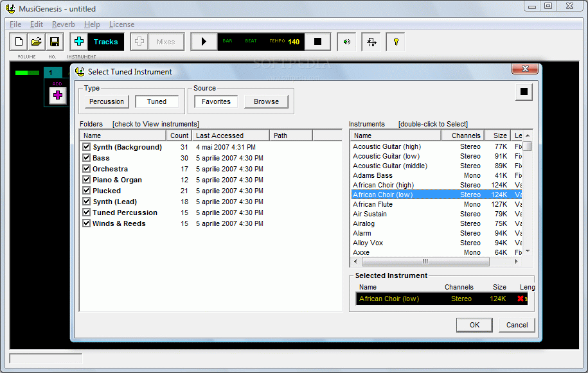Click the New file icon in toolbar
The width and height of the screenshot is (588, 373).
[x=19, y=42]
